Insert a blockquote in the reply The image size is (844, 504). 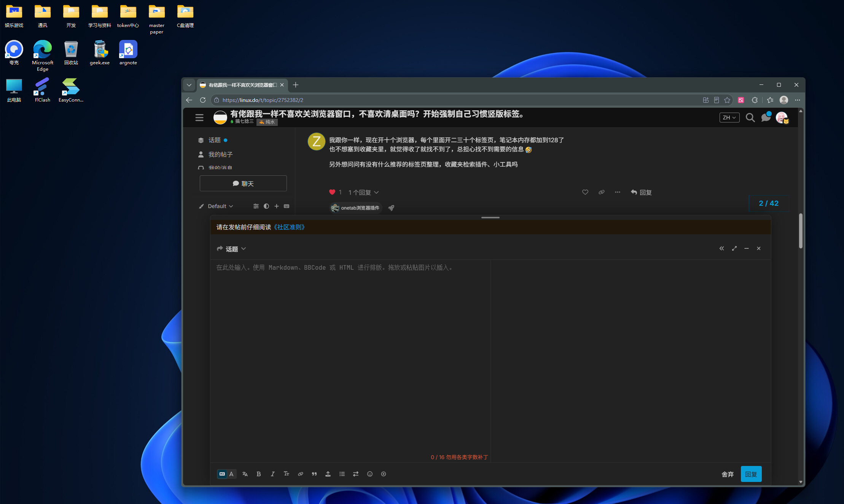tap(314, 474)
